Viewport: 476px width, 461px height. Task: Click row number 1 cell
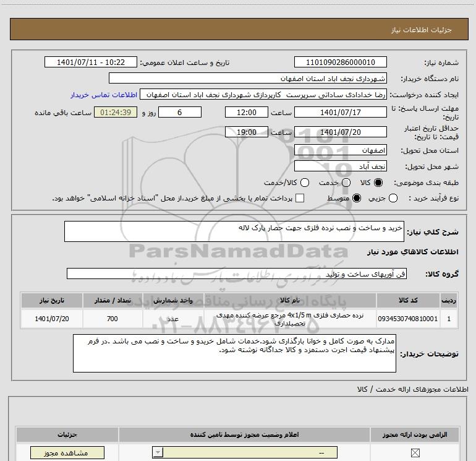[449, 319]
